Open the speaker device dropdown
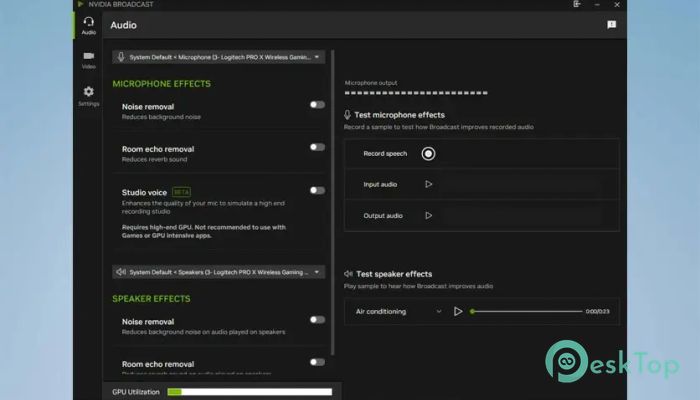Image resolution: width=700 pixels, height=400 pixels. [218, 272]
